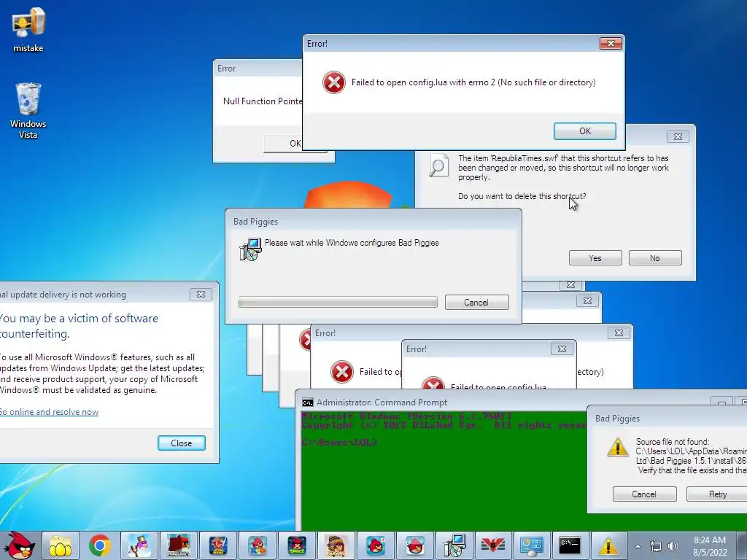Close the front Error! dialog with red X
Viewport: 747px width, 560px height.
coord(611,44)
